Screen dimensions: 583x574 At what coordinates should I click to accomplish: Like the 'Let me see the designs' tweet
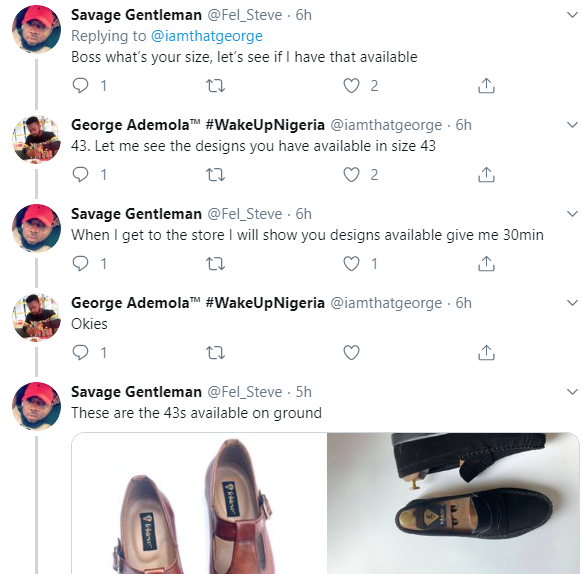351,175
